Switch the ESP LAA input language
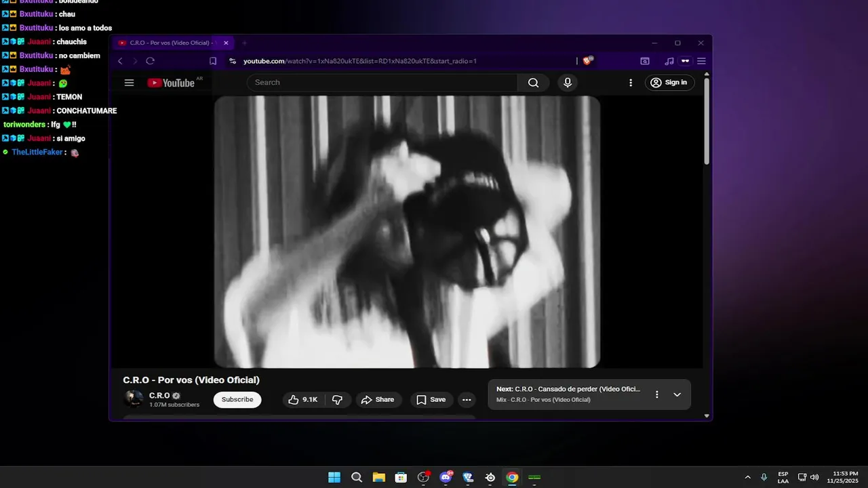This screenshot has height=488, width=868. (783, 477)
